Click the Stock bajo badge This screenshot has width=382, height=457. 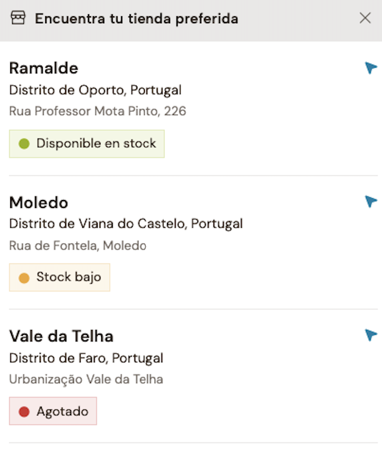point(59,277)
